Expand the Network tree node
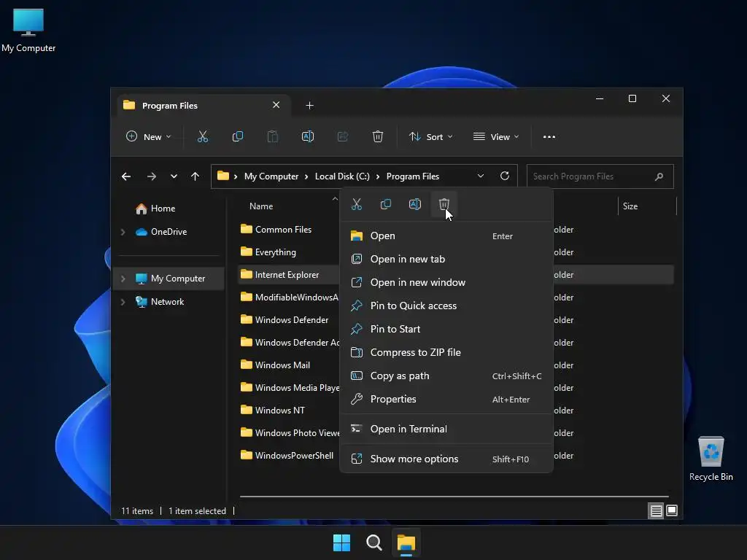 (123, 302)
